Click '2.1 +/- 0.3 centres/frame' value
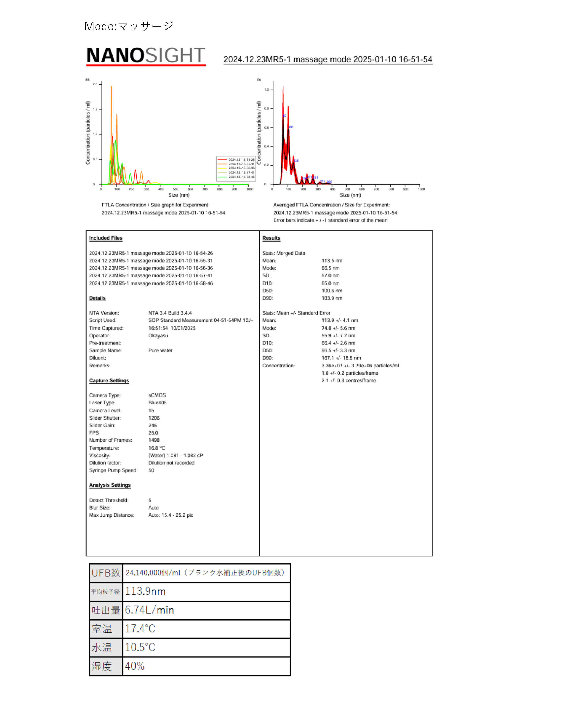Image resolution: width=588 pixels, height=701 pixels. click(x=349, y=381)
